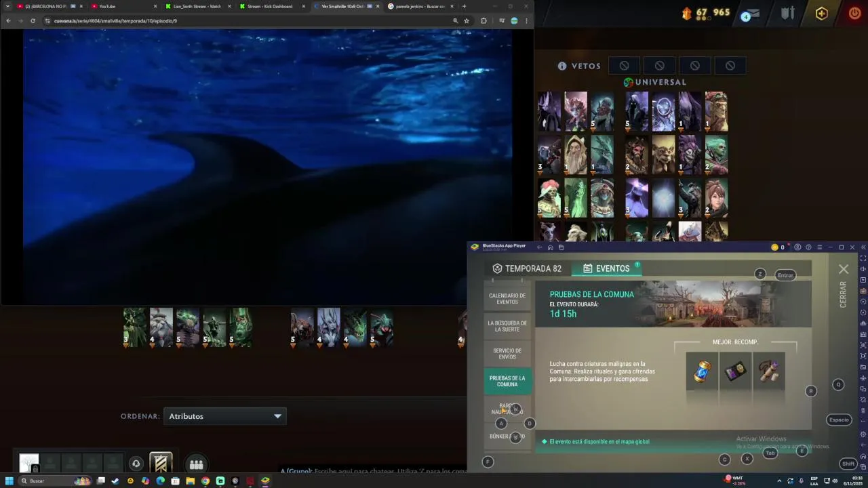Viewport: 868px width, 488px height.
Task: Open the Chrome tab search dropdown arrow
Action: click(x=7, y=6)
